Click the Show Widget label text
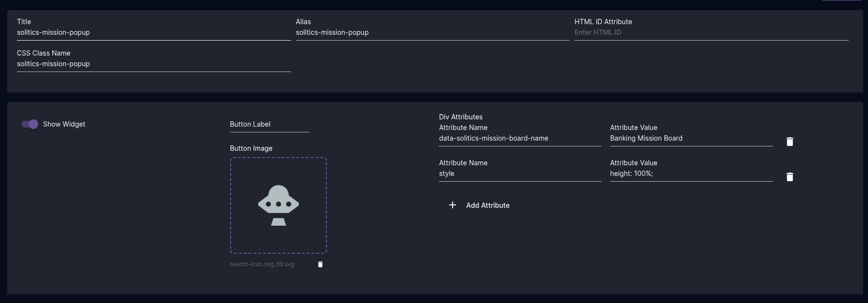The image size is (868, 303). pyautogui.click(x=64, y=124)
